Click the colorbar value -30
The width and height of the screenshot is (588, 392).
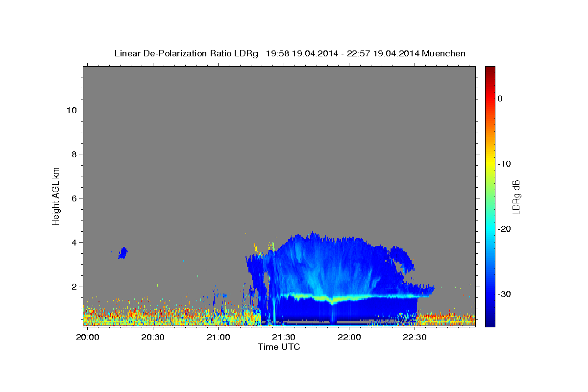pyautogui.click(x=505, y=294)
